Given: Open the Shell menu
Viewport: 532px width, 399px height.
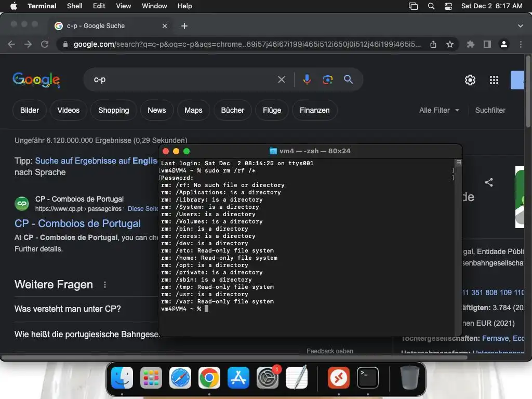Looking at the screenshot, I should pyautogui.click(x=74, y=6).
